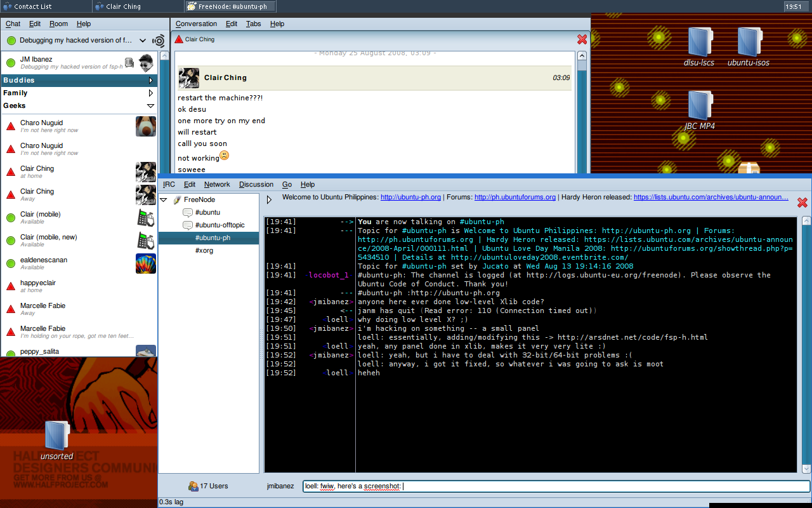812x508 pixels.
Task: Click the FreeNode network icon in channel tree
Action: tap(177, 200)
